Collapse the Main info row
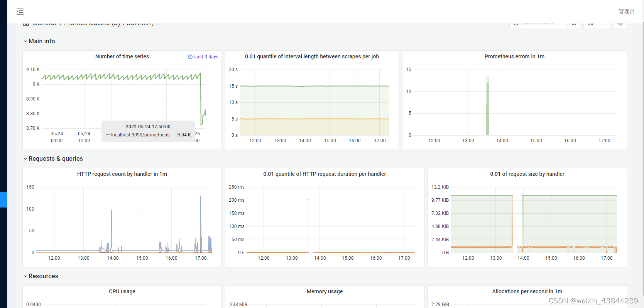 coord(39,41)
